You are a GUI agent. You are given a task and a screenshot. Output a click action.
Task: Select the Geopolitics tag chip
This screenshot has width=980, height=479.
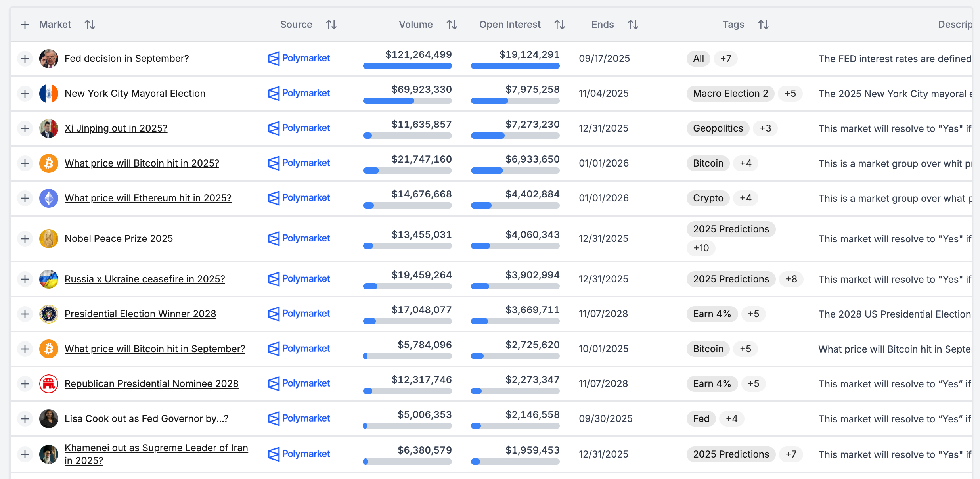[x=718, y=128]
